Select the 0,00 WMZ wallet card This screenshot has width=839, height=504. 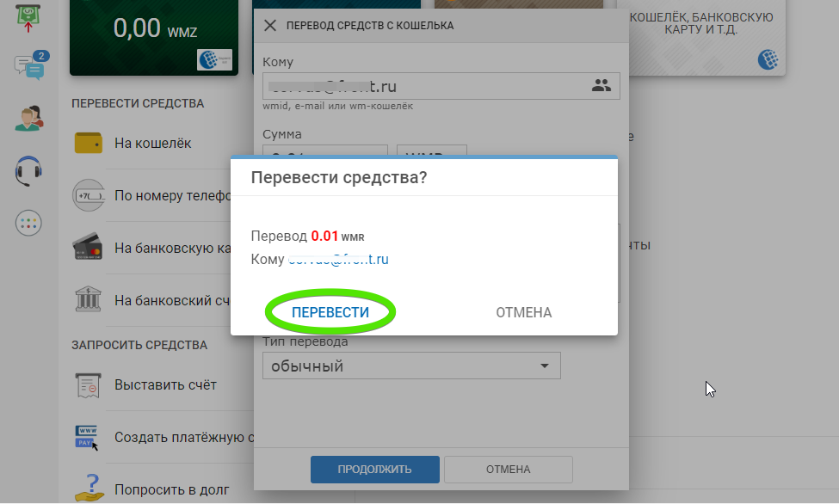(x=154, y=38)
